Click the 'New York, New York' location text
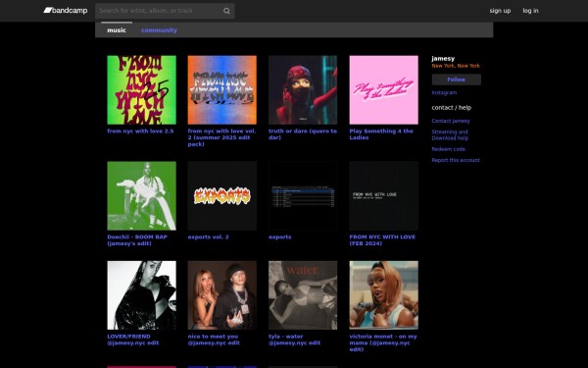 point(456,66)
